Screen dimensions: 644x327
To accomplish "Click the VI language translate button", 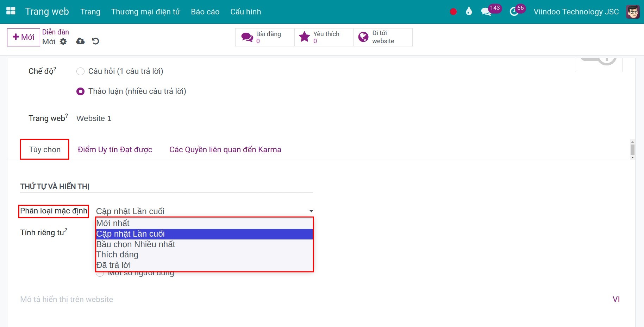I will pos(616,300).
